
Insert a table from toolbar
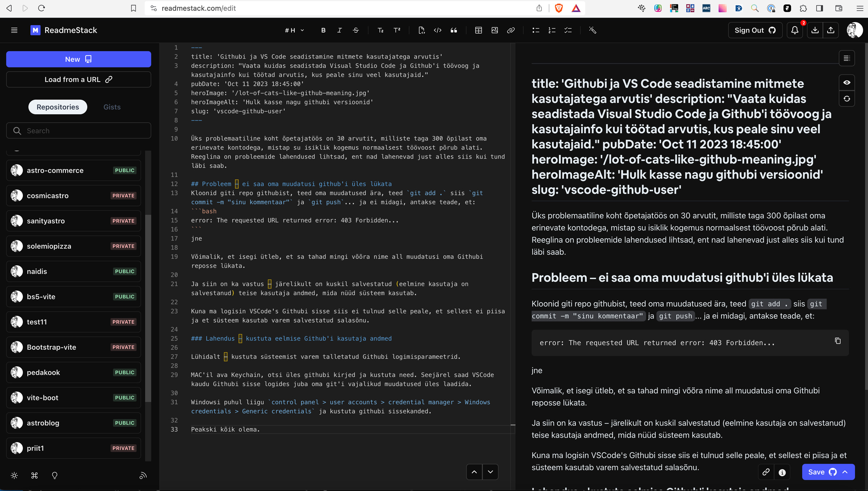pyautogui.click(x=478, y=30)
